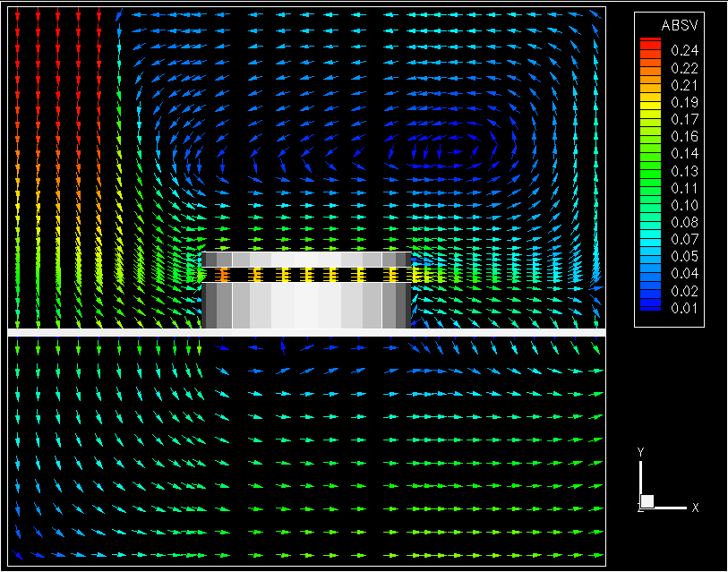Pick the cyan swatch beside 0.07
The width and height of the screenshot is (728, 572).
click(651, 239)
